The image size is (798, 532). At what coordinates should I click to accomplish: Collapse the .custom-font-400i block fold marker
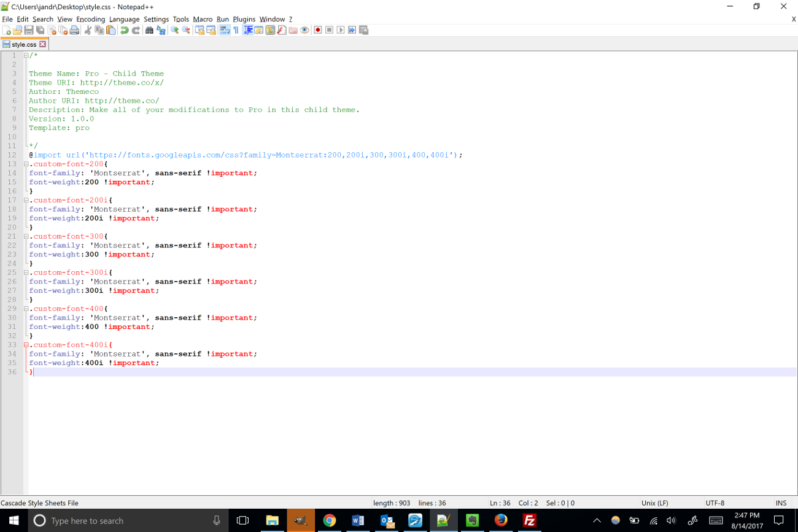26,345
